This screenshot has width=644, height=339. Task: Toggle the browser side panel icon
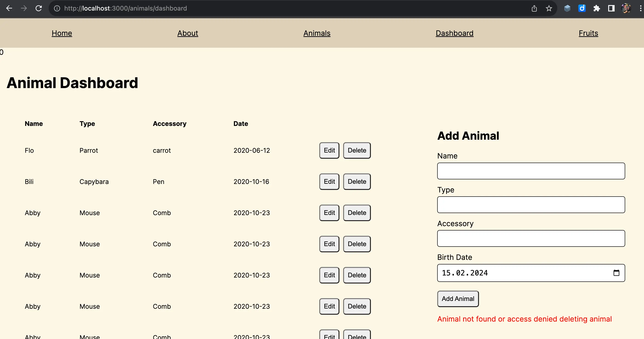pos(611,8)
